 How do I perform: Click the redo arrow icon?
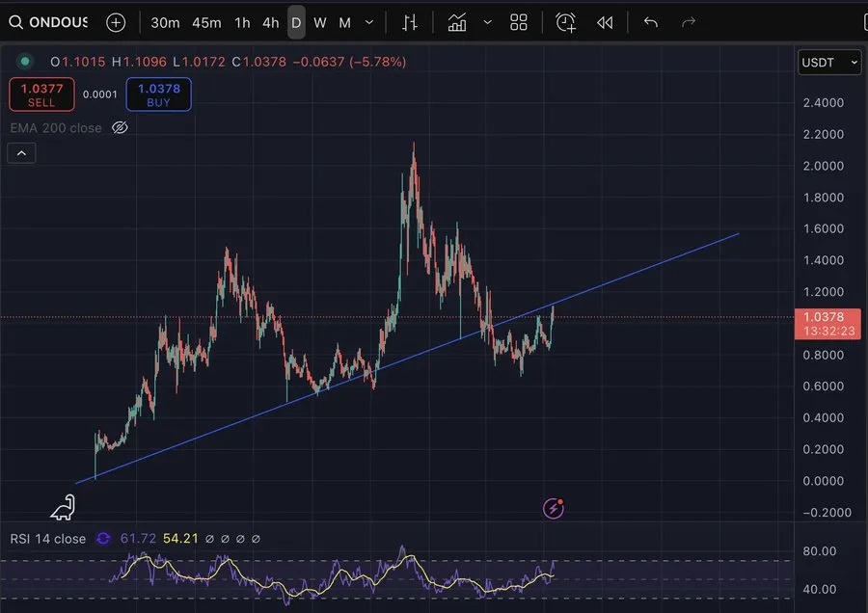click(x=689, y=22)
